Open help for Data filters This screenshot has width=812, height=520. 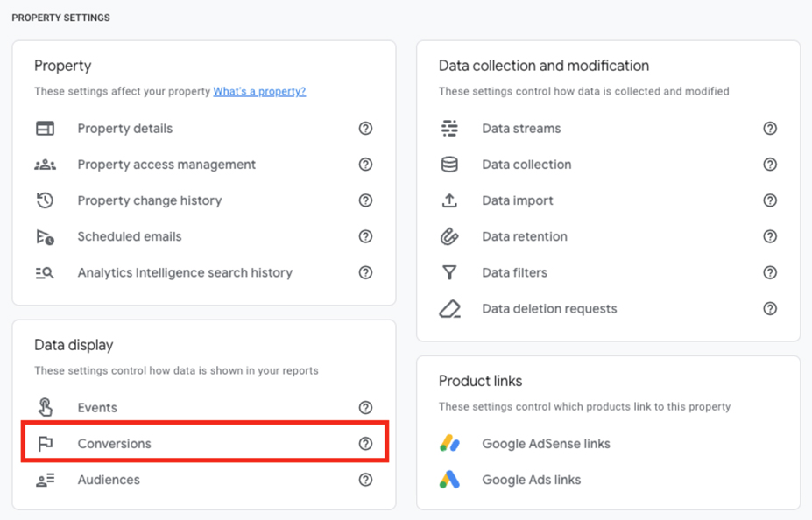[770, 272]
